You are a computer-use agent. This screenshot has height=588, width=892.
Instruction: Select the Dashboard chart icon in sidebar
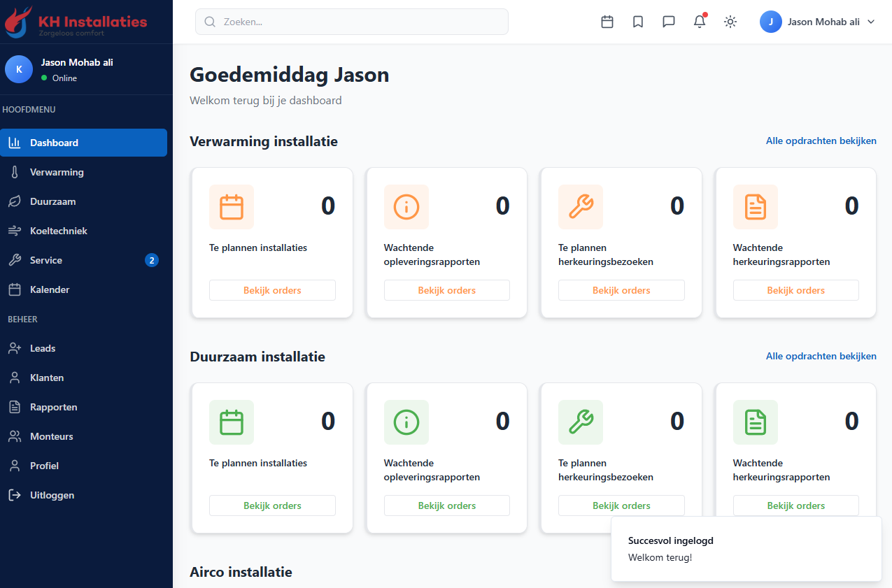[x=15, y=143]
